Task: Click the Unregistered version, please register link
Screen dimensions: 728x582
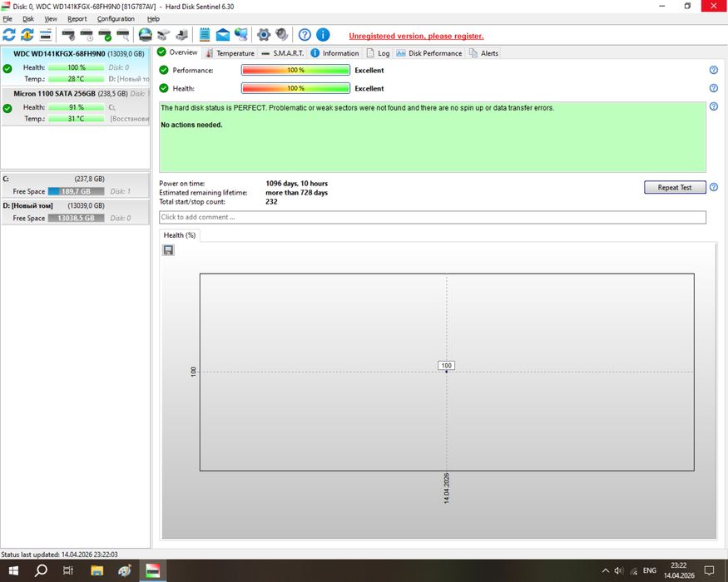Action: click(x=416, y=37)
